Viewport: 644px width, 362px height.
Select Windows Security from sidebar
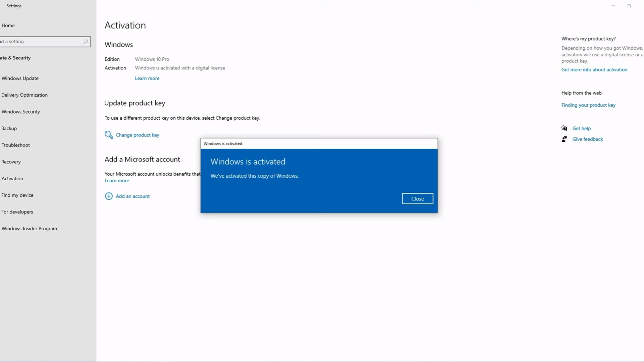[21, 112]
